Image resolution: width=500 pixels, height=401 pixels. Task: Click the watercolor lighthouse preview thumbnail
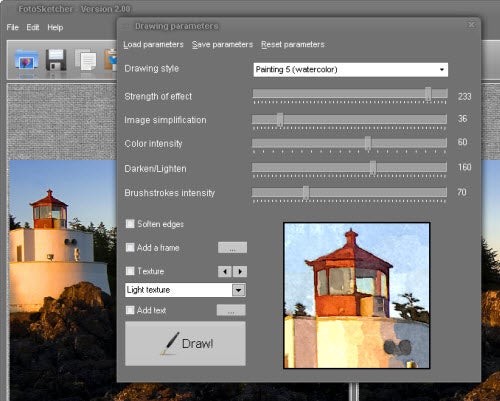click(357, 295)
